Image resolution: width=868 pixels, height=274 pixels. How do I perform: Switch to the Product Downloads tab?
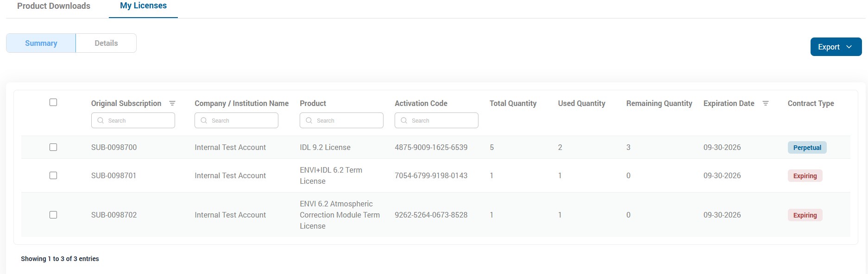pos(54,6)
